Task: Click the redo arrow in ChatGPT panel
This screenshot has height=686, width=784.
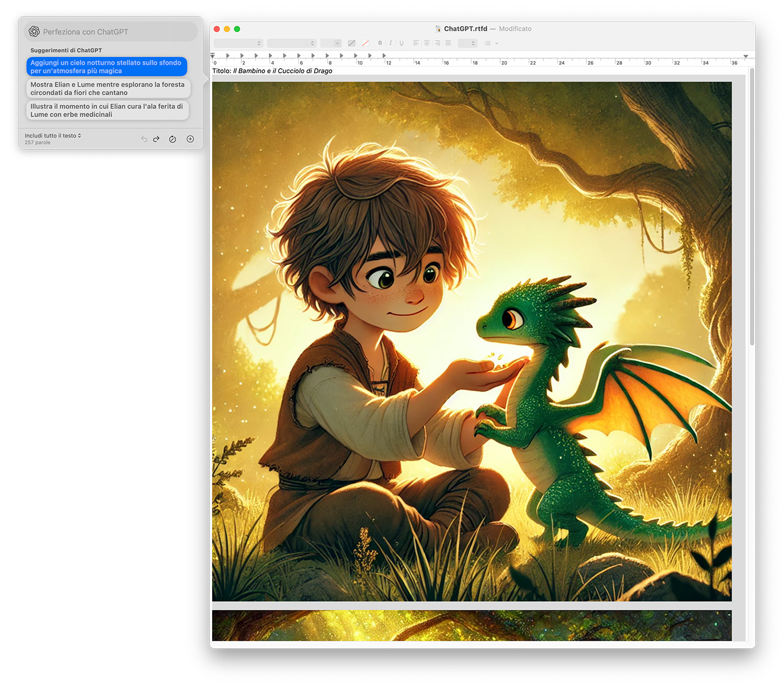Action: (x=156, y=139)
